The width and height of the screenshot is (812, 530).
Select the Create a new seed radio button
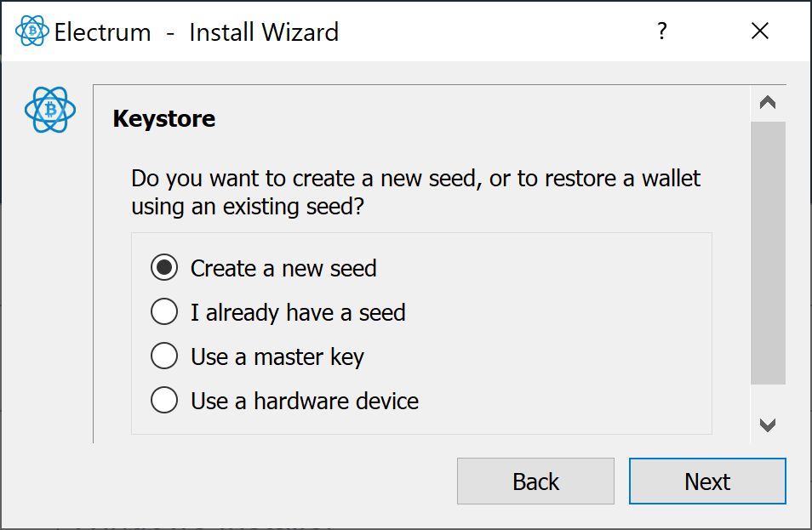(x=164, y=268)
